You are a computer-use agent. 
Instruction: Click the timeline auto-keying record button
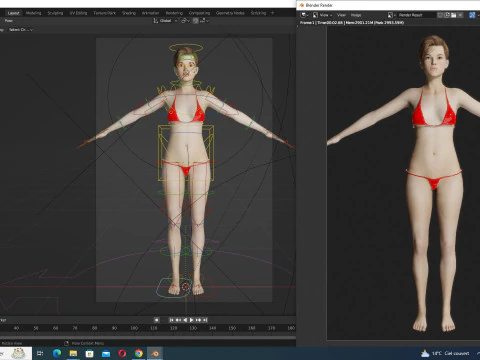pos(156,320)
